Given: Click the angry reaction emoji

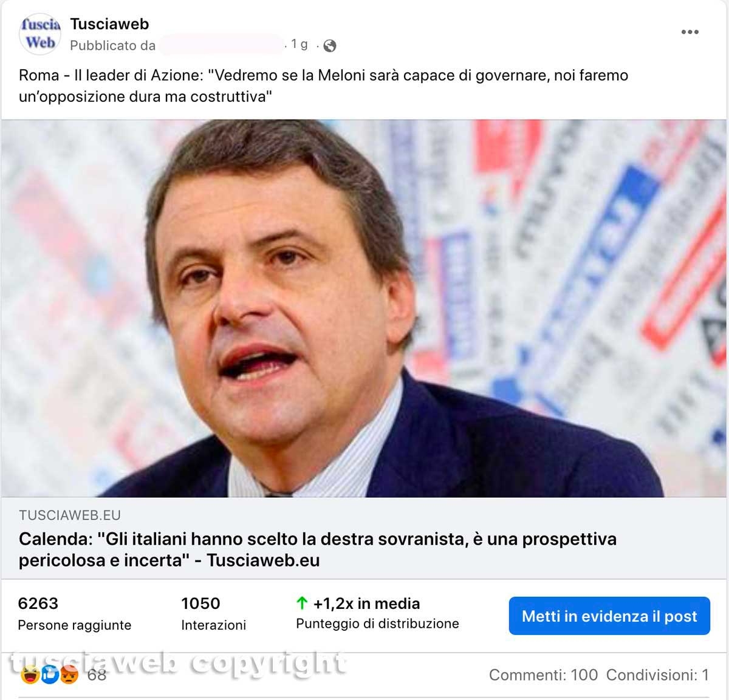Looking at the screenshot, I should (70, 675).
